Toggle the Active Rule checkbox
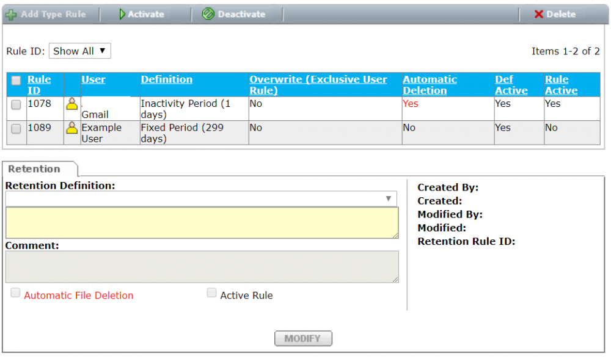This screenshot has width=611, height=364. point(211,293)
